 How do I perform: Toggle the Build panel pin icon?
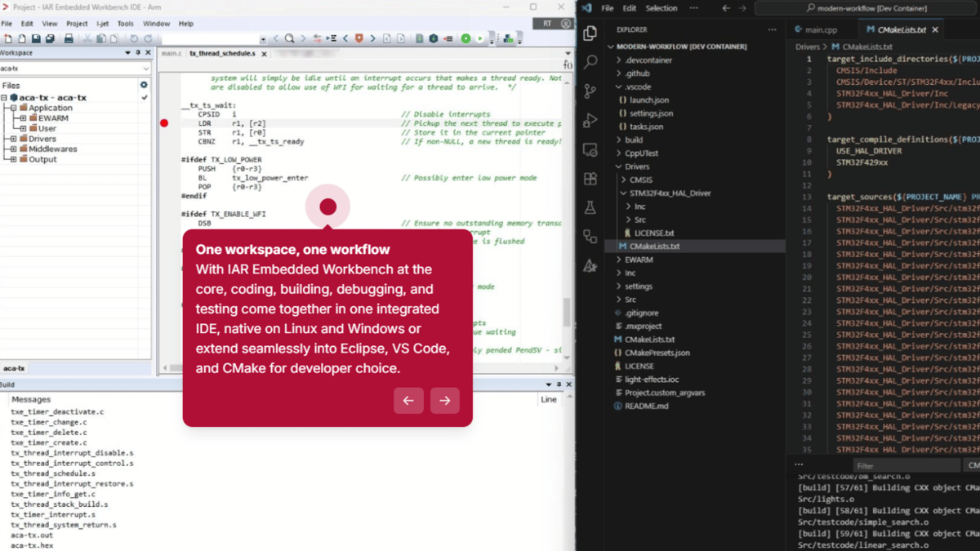[x=559, y=384]
